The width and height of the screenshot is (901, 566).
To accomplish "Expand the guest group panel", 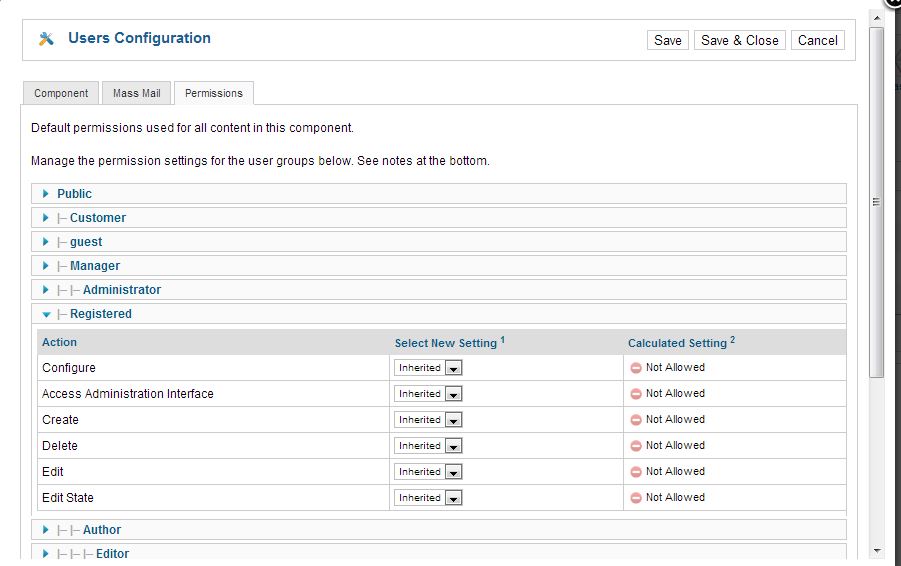I will click(x=438, y=242).
